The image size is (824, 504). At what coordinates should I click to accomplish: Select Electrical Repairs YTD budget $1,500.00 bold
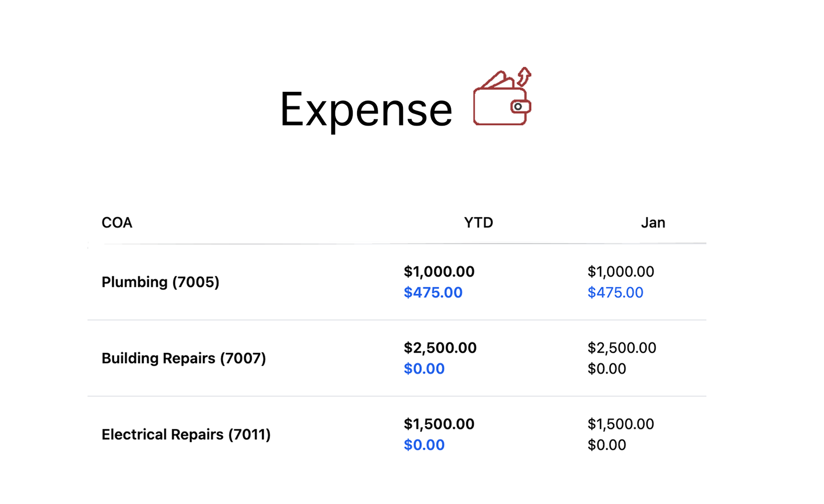click(x=439, y=424)
